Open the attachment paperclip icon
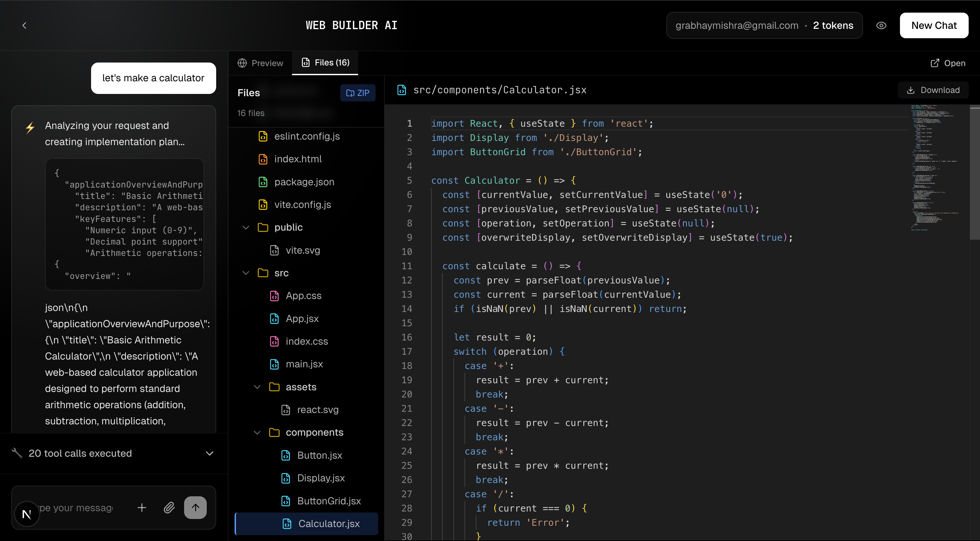The width and height of the screenshot is (980, 541). tap(169, 507)
